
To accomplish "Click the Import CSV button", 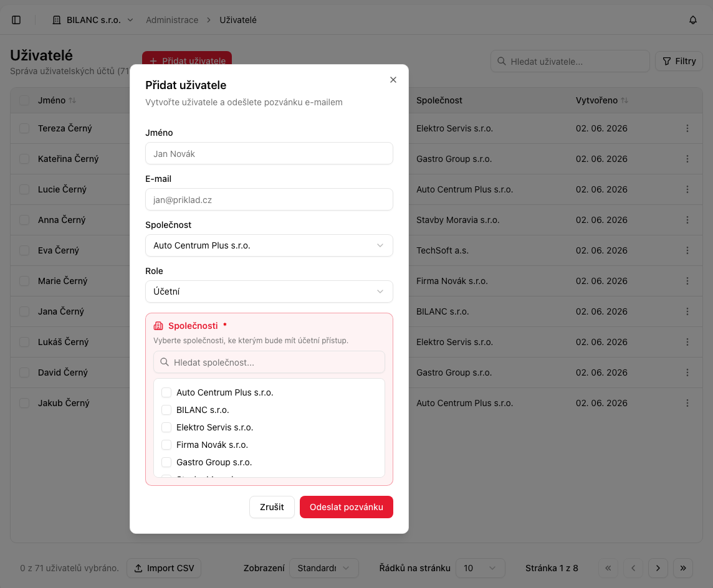I will [x=164, y=568].
